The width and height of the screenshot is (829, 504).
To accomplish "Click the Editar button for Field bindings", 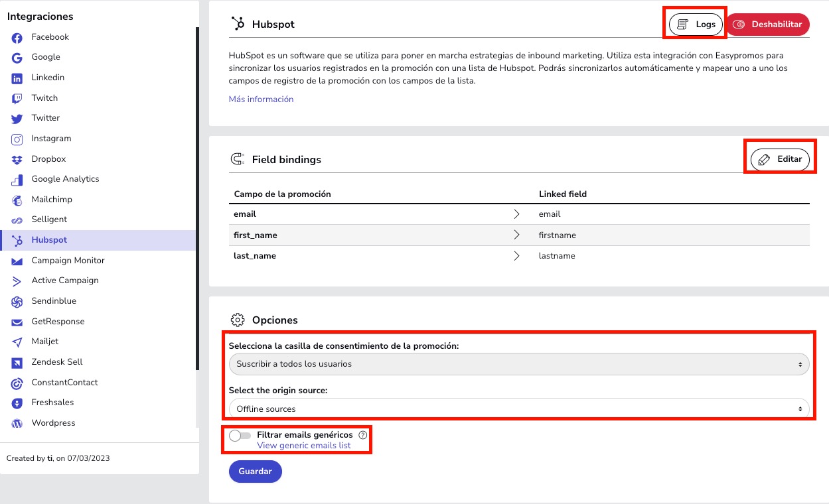I will tap(780, 159).
